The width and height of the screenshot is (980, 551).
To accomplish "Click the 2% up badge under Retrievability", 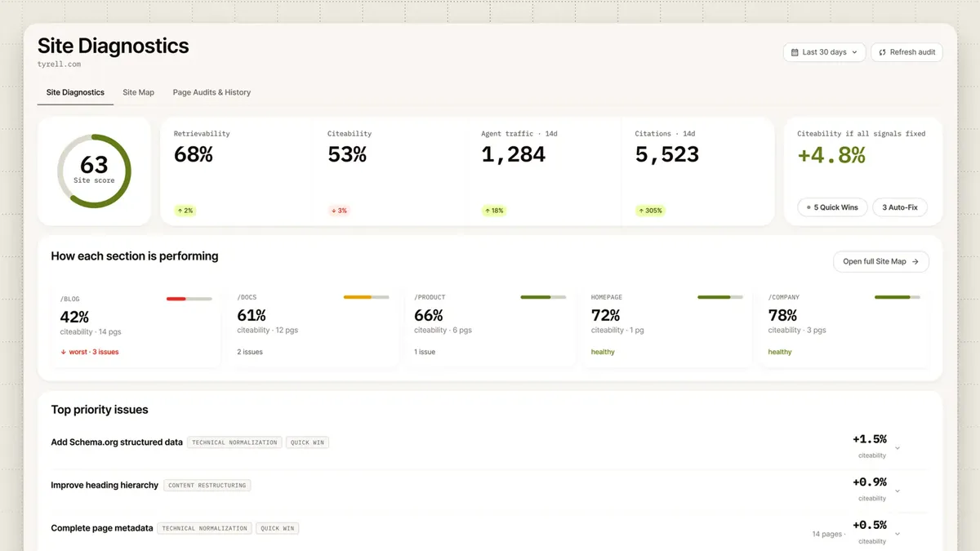I will [185, 211].
